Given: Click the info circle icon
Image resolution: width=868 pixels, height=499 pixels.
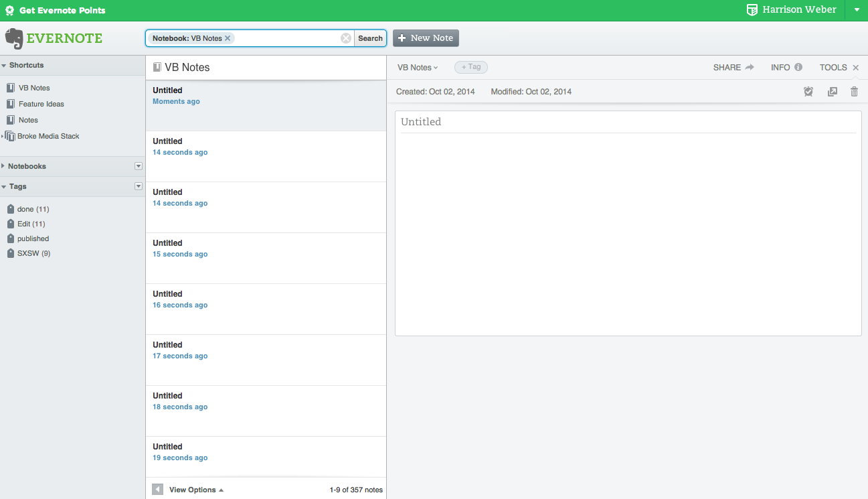Looking at the screenshot, I should click(798, 67).
